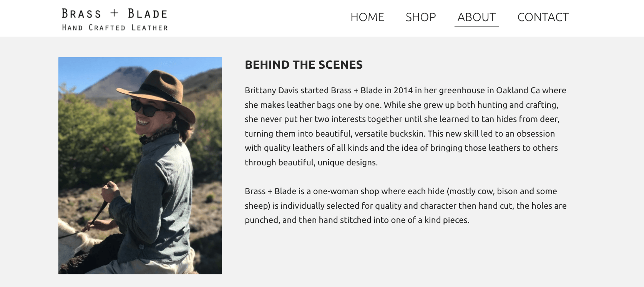Open the SHOP page
The height and width of the screenshot is (287, 644).
point(421,17)
